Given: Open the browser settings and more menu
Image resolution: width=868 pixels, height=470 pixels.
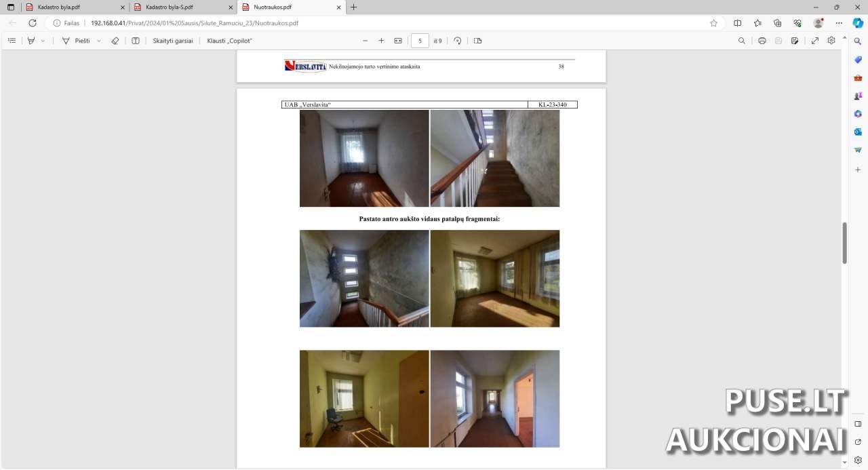Looking at the screenshot, I should click(x=839, y=23).
